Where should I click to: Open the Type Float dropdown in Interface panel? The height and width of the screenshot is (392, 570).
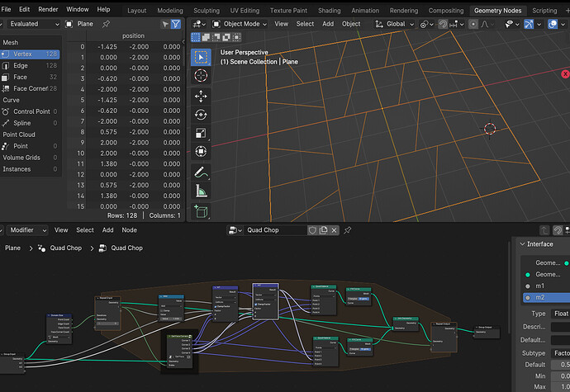(x=560, y=314)
